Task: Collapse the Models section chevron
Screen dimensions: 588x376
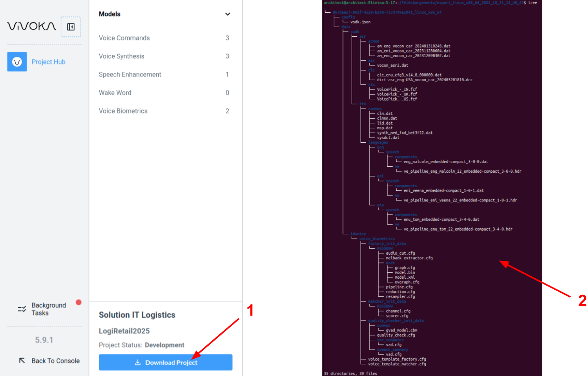Action: click(227, 14)
